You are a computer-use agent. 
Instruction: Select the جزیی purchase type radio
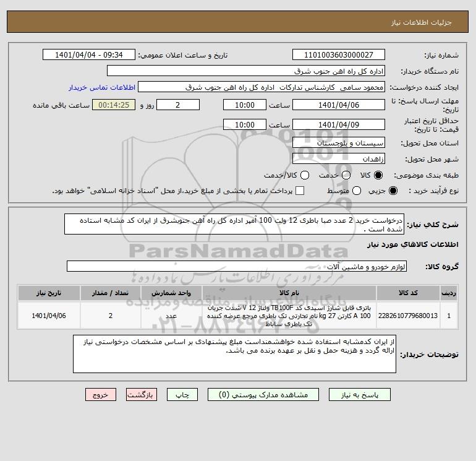393,191
